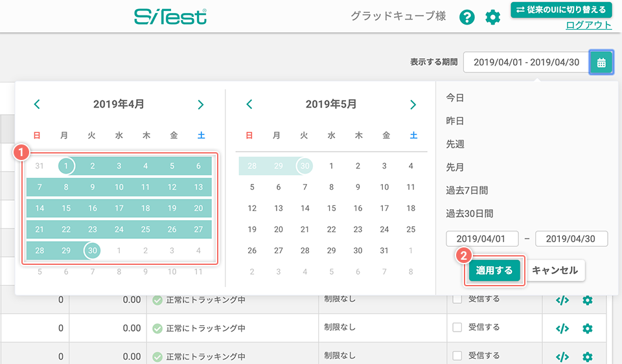Click the SiTest logo

(170, 17)
